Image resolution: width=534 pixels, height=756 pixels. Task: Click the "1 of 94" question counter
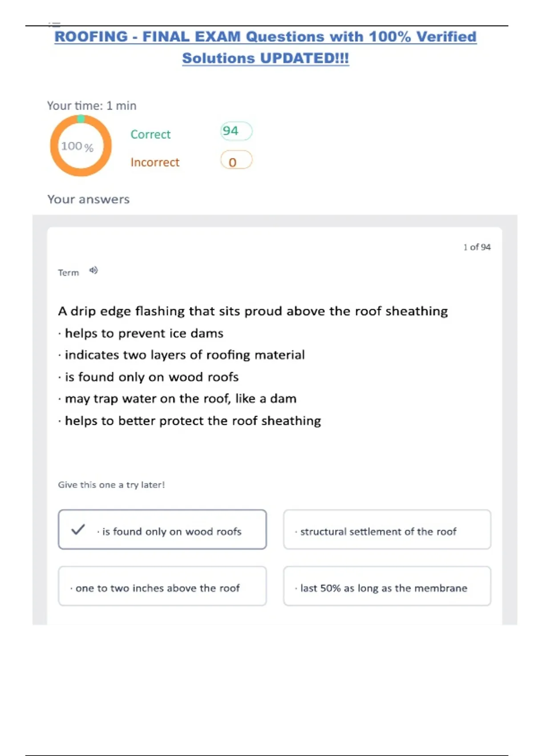[477, 247]
